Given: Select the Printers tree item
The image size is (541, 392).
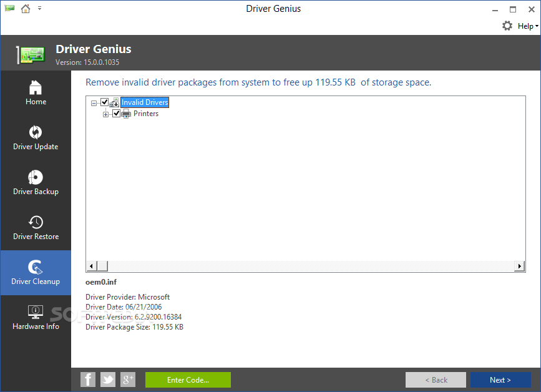Looking at the screenshot, I should [x=146, y=114].
